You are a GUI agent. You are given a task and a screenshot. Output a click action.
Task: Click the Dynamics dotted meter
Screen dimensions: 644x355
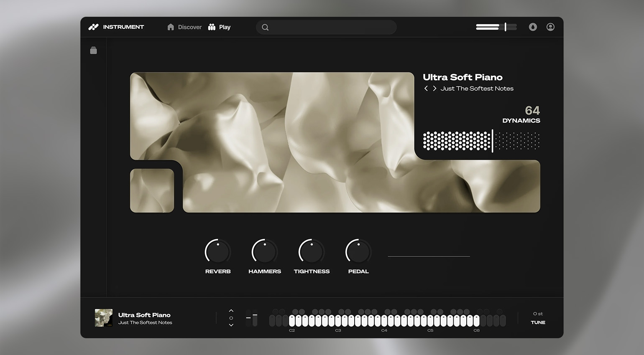pos(481,141)
